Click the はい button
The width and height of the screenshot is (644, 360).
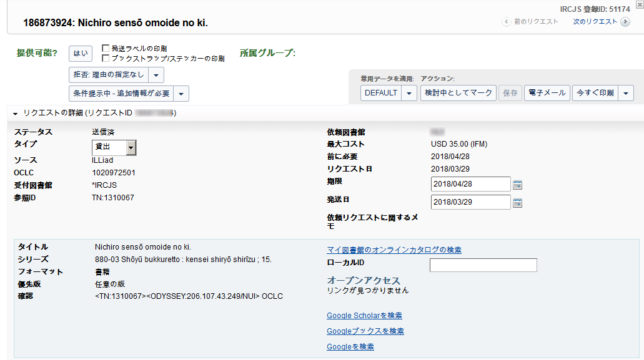click(x=81, y=53)
